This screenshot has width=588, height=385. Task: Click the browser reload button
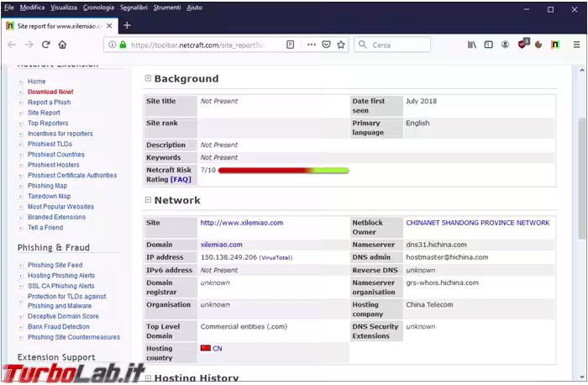tap(46, 45)
